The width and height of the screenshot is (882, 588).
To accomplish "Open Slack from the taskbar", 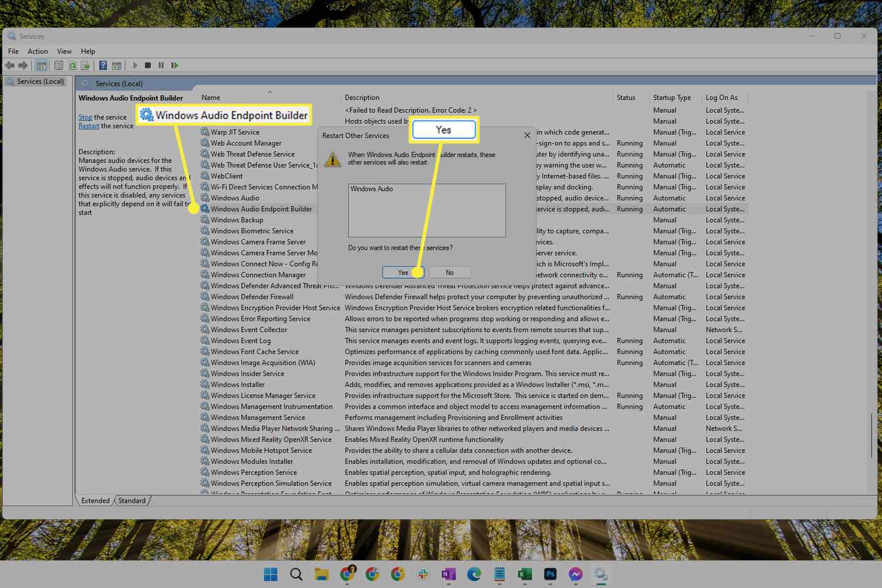I will (x=423, y=574).
